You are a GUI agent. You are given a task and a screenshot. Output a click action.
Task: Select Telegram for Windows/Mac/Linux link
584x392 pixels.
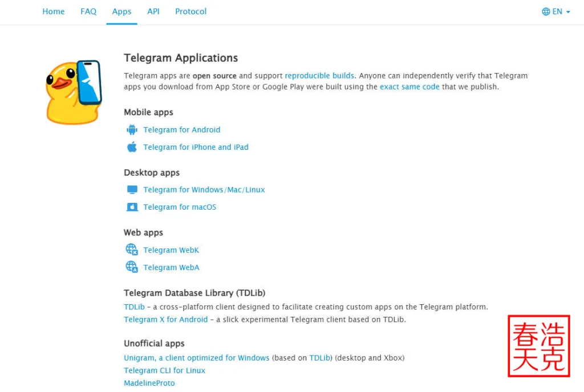204,190
